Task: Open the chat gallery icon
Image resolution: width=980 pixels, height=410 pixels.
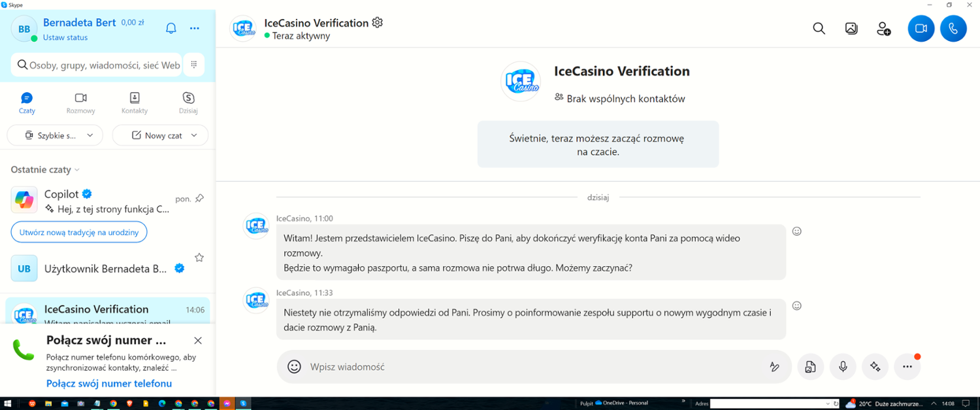Action: pyautogui.click(x=851, y=29)
